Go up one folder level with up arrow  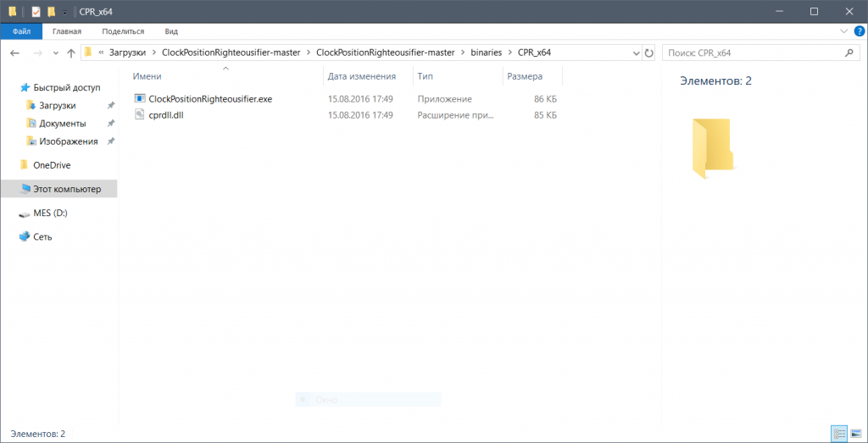(70, 53)
